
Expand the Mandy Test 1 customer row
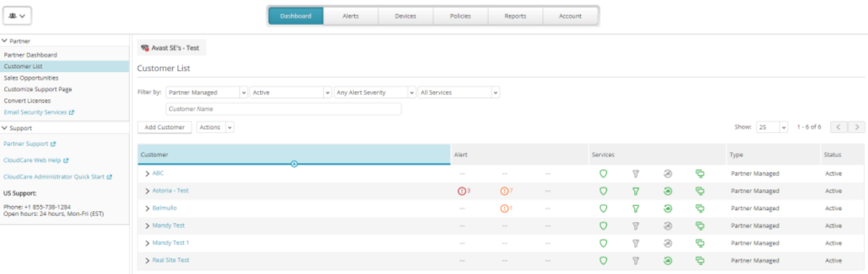coord(147,243)
